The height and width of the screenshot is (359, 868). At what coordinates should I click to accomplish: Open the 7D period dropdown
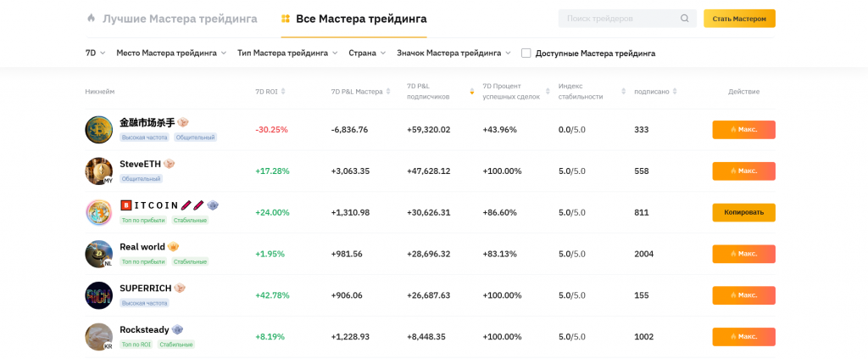tap(95, 53)
